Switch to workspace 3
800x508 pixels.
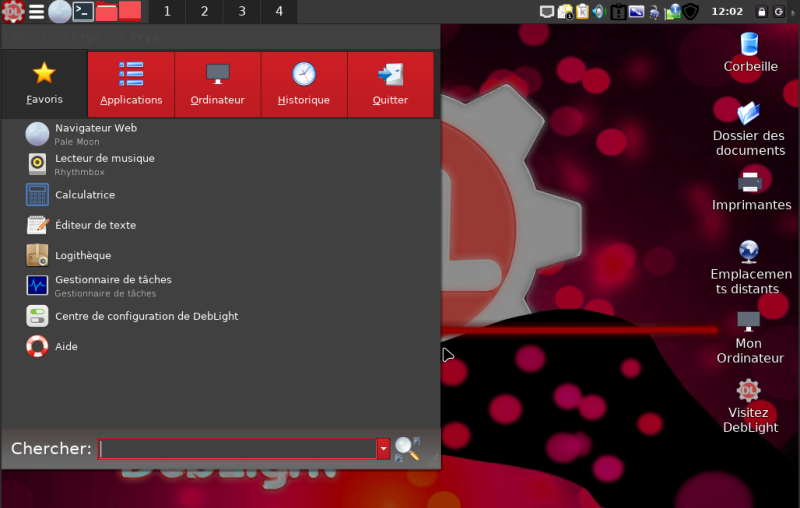[241, 12]
